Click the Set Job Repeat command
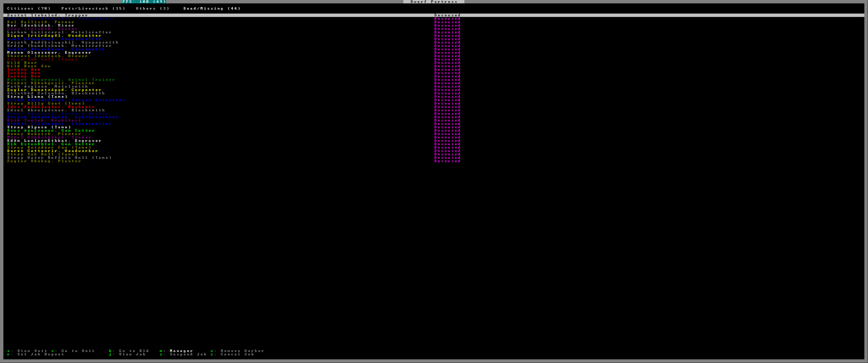The height and width of the screenshot is (363, 868). pyautogui.click(x=36, y=354)
